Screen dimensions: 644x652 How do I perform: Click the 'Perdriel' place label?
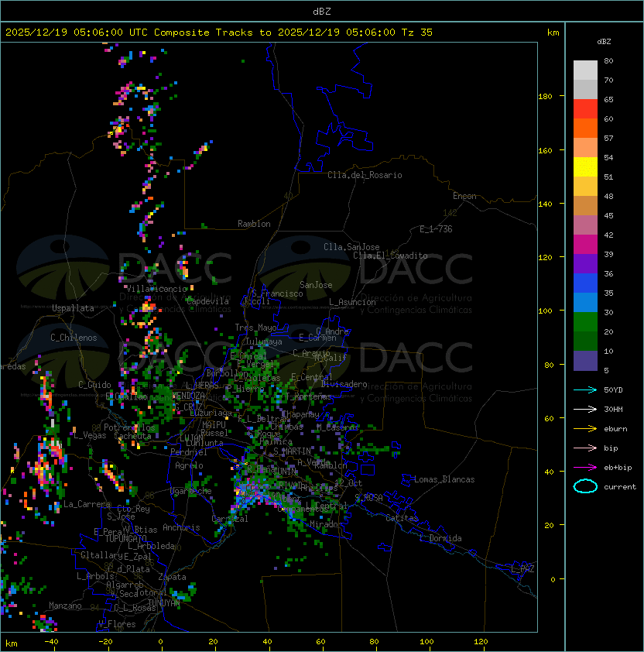click(x=189, y=452)
